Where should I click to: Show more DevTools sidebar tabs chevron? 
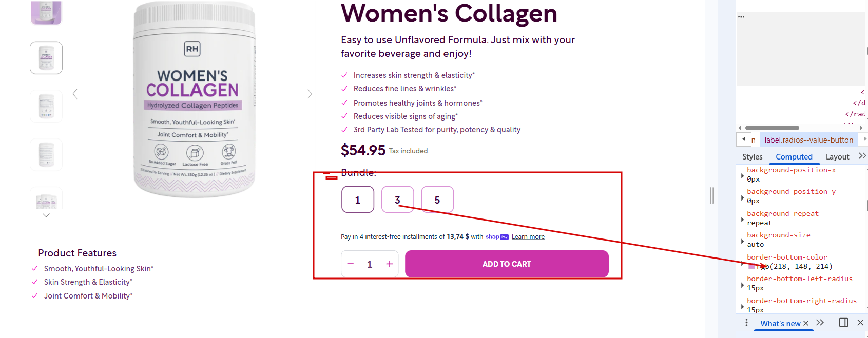click(862, 156)
